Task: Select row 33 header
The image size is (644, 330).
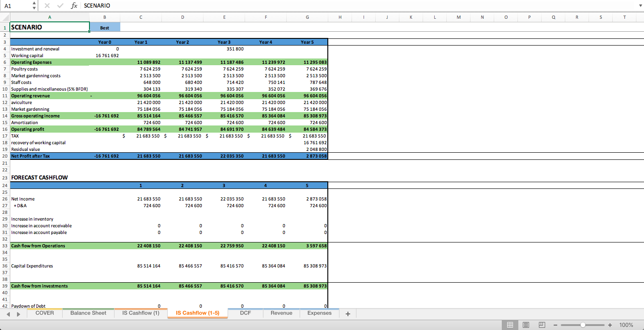Action: click(x=4, y=246)
